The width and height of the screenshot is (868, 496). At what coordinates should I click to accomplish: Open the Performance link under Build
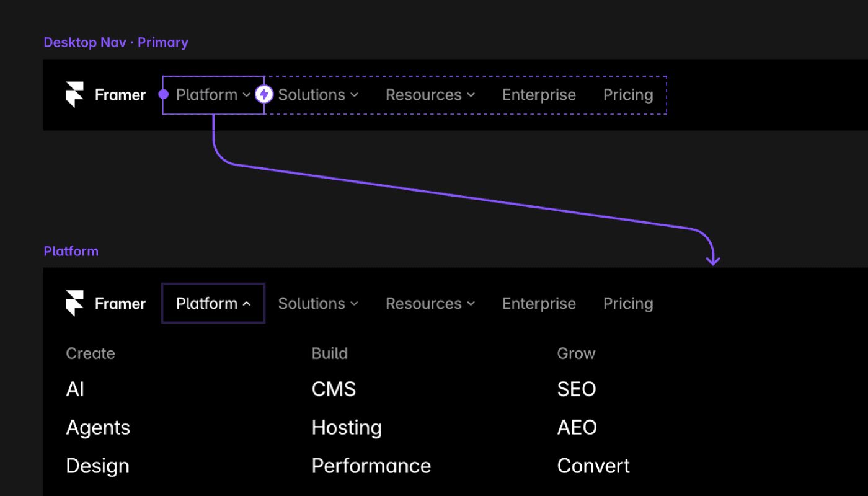371,466
